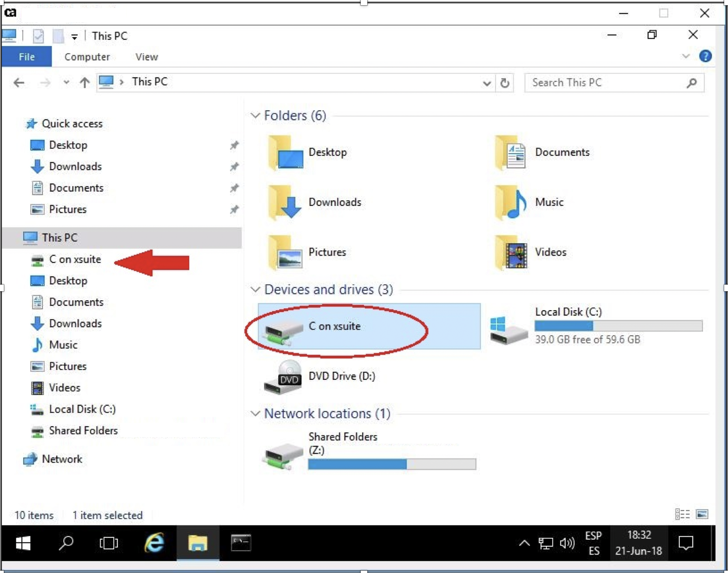
Task: Switch to large icons view
Action: pyautogui.click(x=702, y=514)
